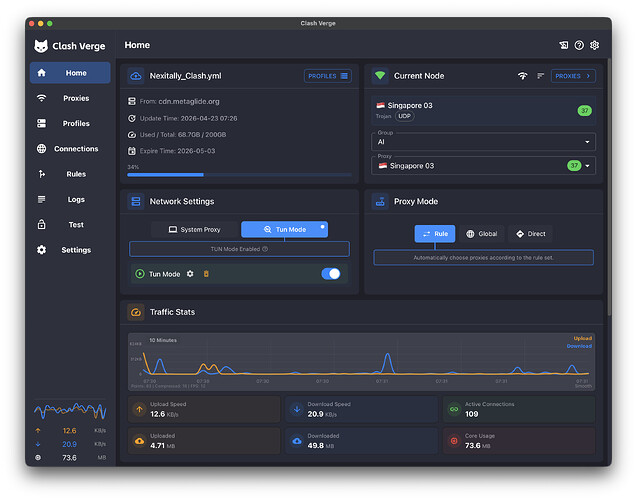This screenshot has width=637, height=500.
Task: Run the node delay check wifi icon
Action: coord(522,76)
